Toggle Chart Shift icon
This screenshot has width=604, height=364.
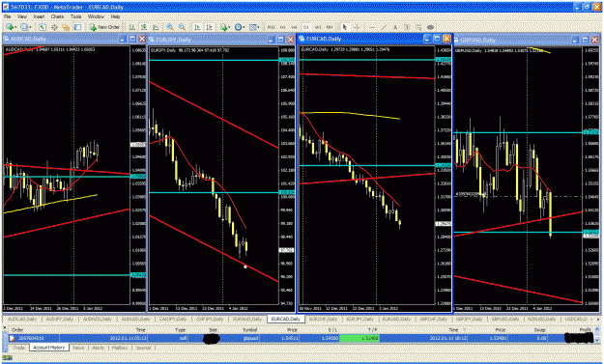point(209,27)
